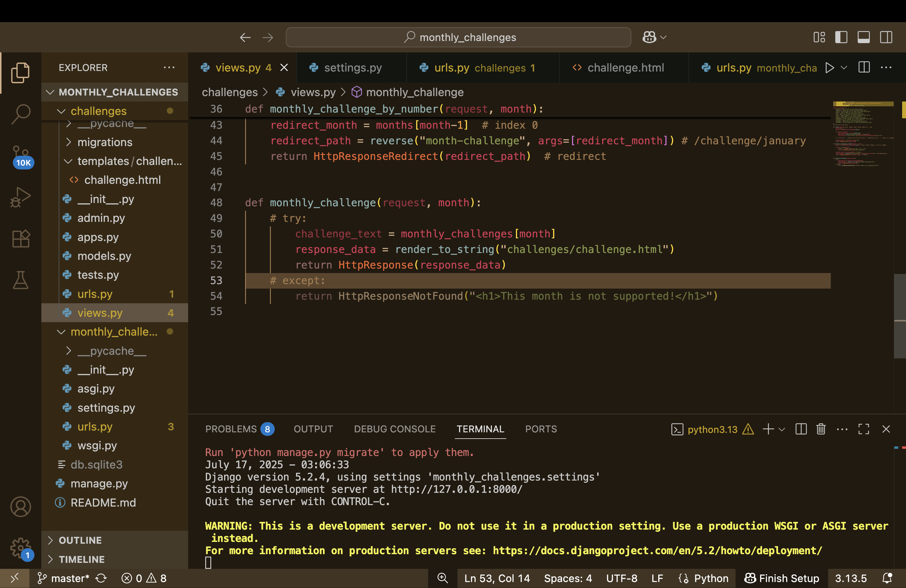
Task: Toggle the bottom panel
Action: coord(863,37)
